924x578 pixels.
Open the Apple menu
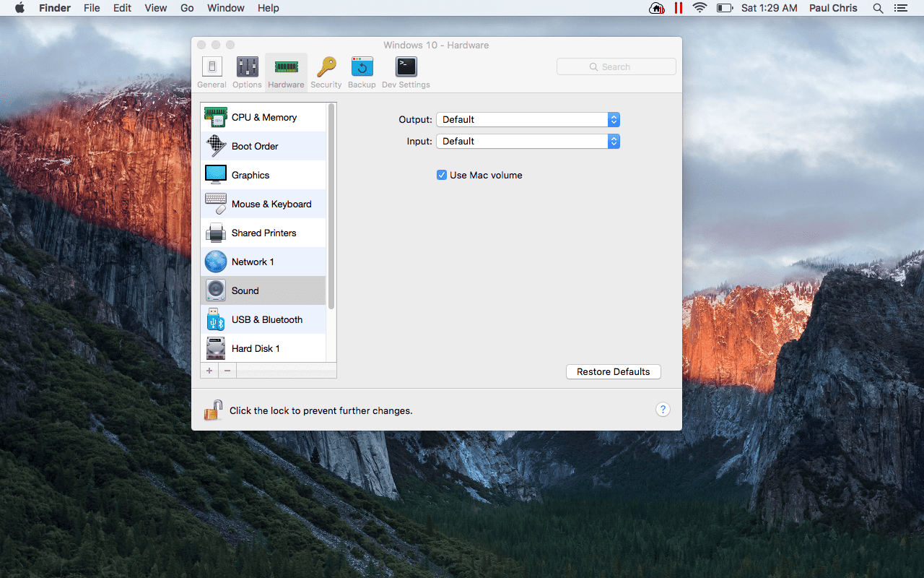click(x=19, y=8)
